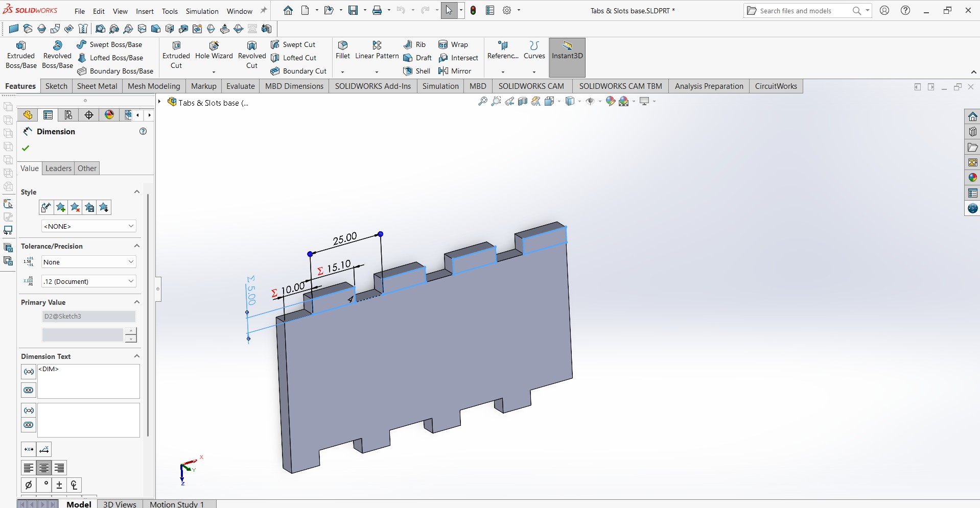This screenshot has height=508, width=980.
Task: Collapse Primary Value section
Action: click(x=137, y=302)
